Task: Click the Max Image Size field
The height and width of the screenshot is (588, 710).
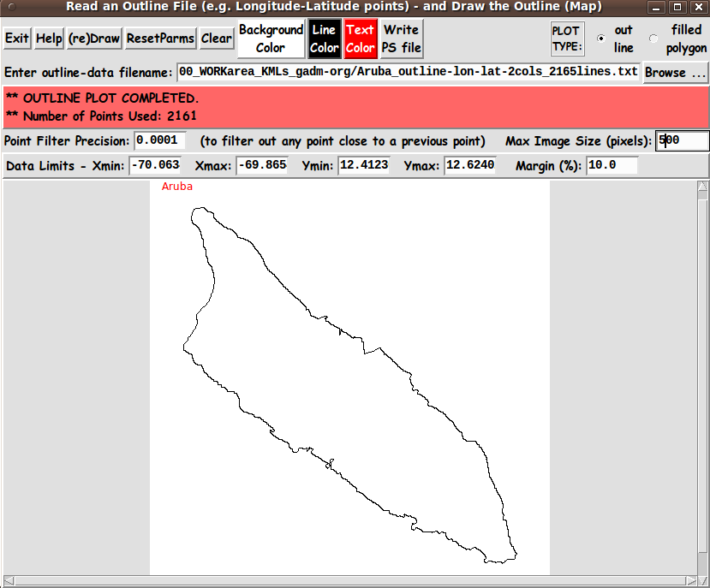Action: click(682, 140)
